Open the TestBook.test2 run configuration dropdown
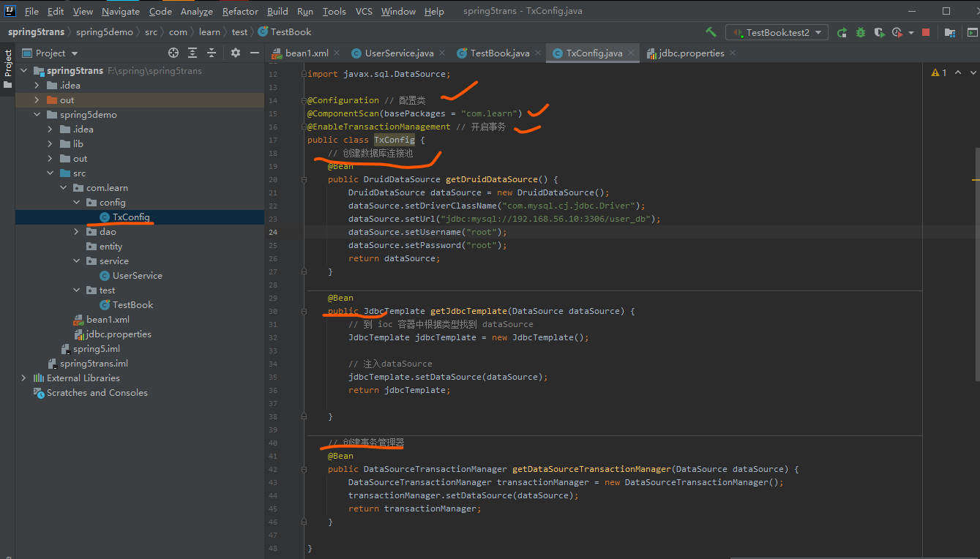This screenshot has width=980, height=559. (x=777, y=32)
